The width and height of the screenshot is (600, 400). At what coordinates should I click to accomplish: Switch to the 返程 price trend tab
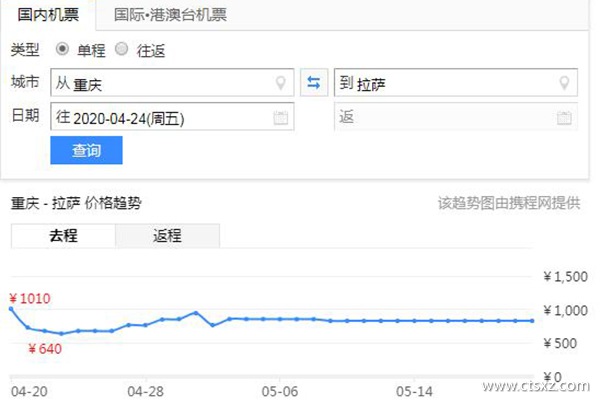(x=167, y=236)
